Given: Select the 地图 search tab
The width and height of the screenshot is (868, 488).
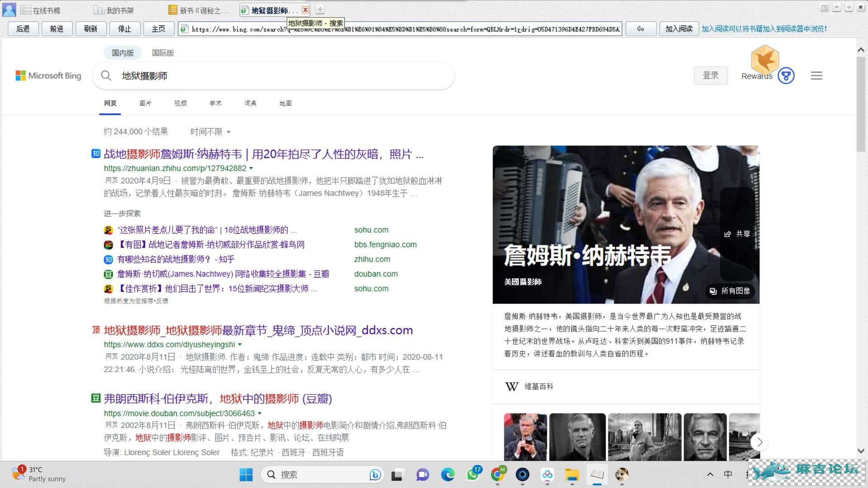Looking at the screenshot, I should pyautogui.click(x=285, y=103).
